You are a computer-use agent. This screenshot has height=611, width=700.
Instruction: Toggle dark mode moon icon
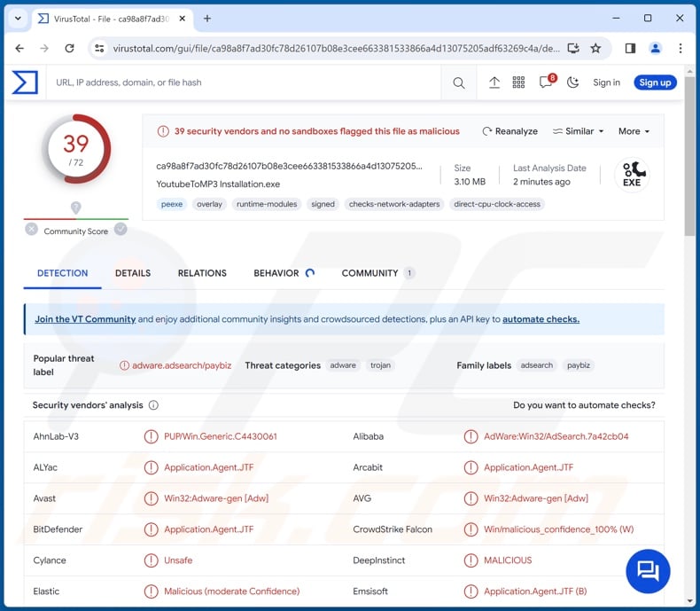[x=572, y=82]
